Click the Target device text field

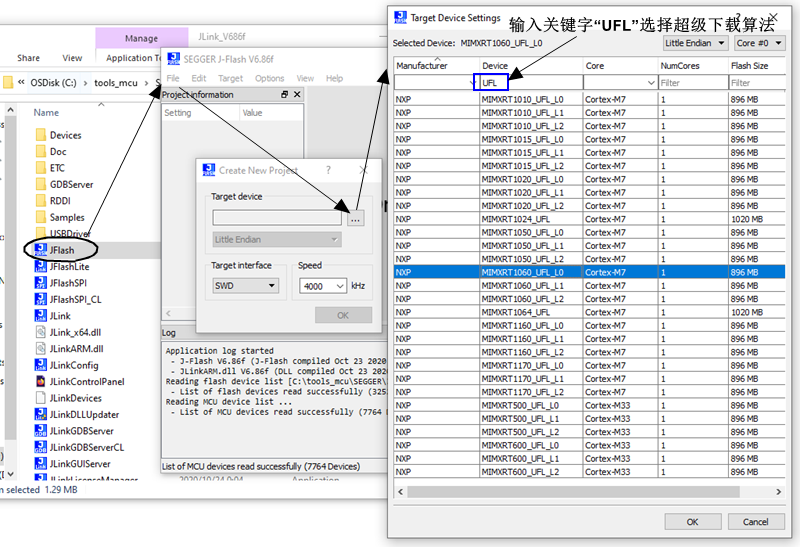point(277,218)
